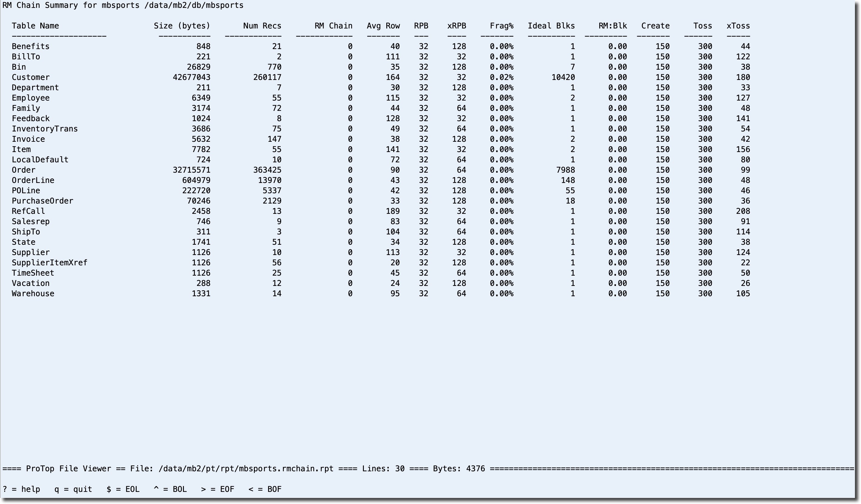
Task: Click the '< = BOF' hint
Action: 265,489
